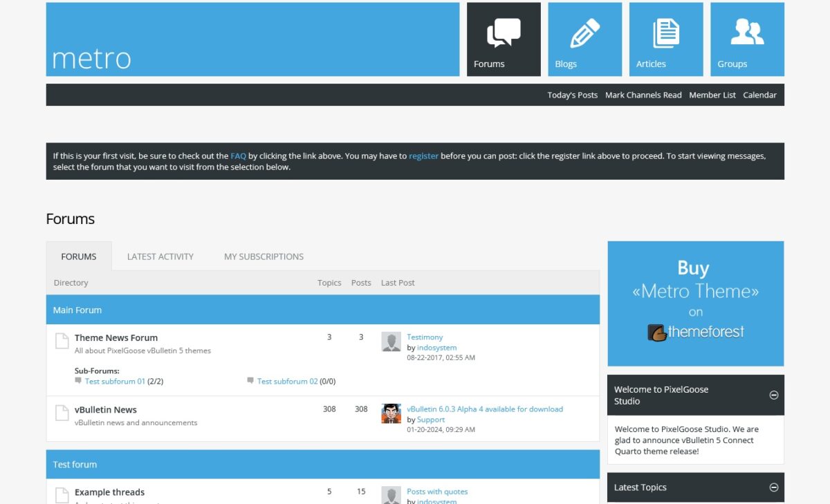Click the Support avatar thumbnail in vBulletin News
Screen dimensions: 830x504
coord(391,414)
